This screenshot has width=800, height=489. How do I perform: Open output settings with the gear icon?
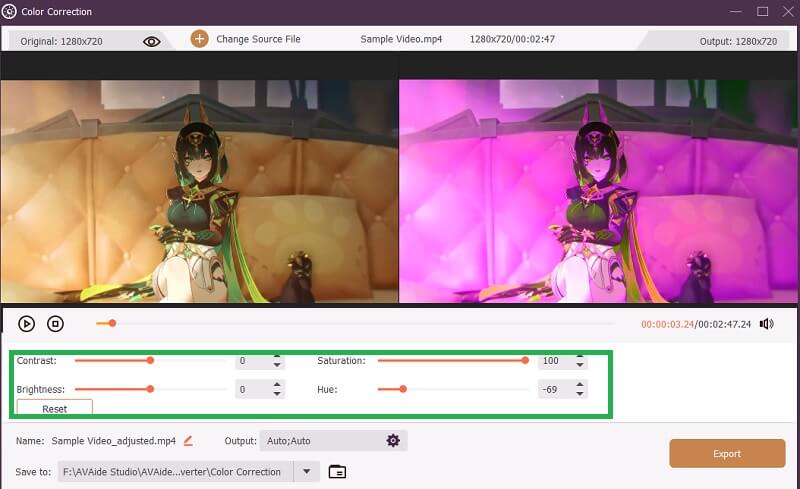pyautogui.click(x=393, y=441)
